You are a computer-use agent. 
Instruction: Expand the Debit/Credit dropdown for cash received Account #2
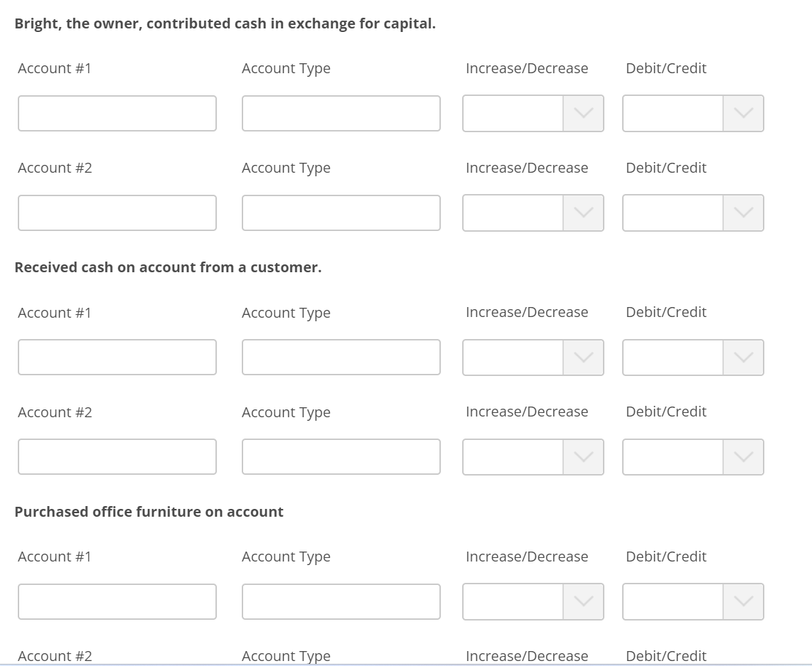coord(742,457)
